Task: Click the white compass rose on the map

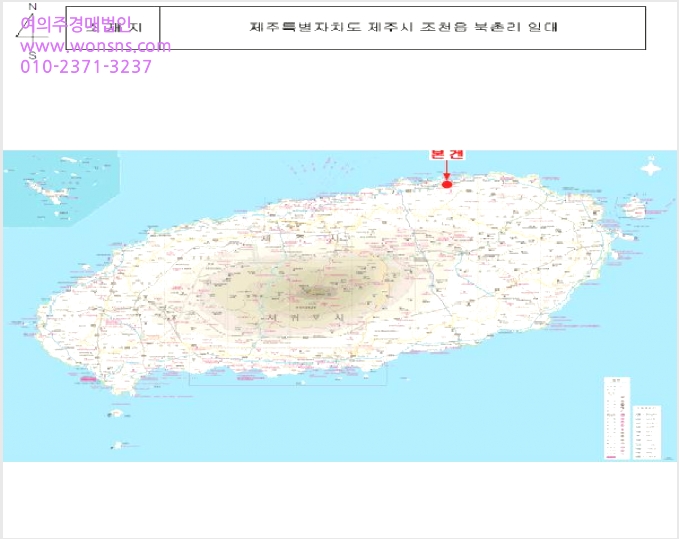Action: (x=651, y=166)
